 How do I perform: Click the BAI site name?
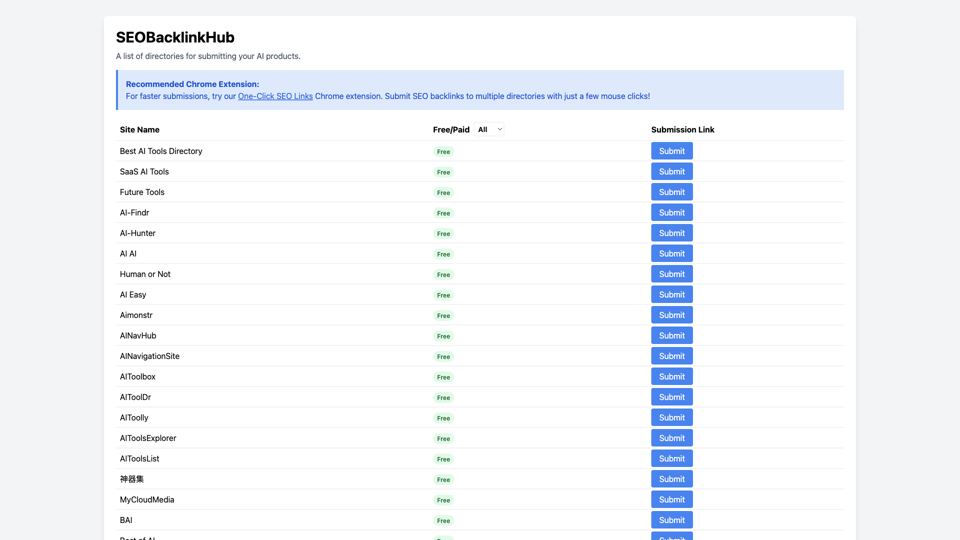pos(126,520)
